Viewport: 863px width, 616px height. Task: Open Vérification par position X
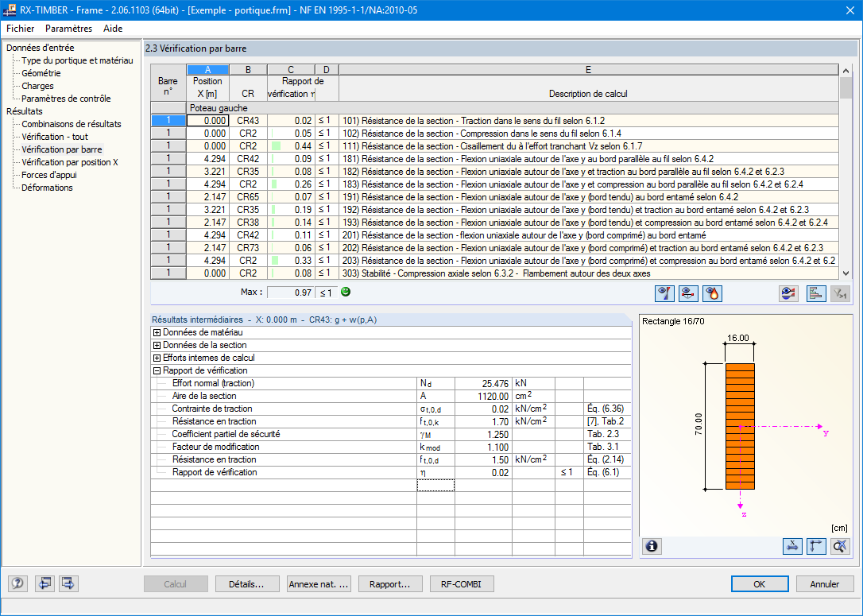(x=70, y=162)
